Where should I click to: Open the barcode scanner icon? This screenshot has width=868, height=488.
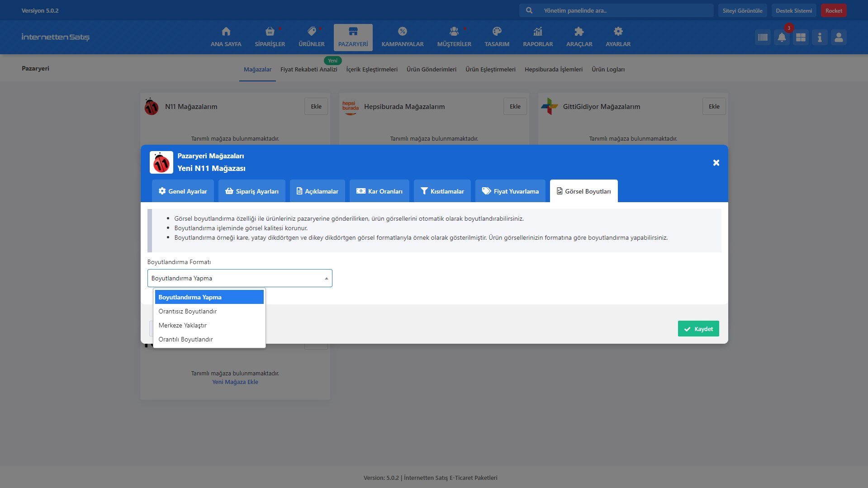pos(763,38)
